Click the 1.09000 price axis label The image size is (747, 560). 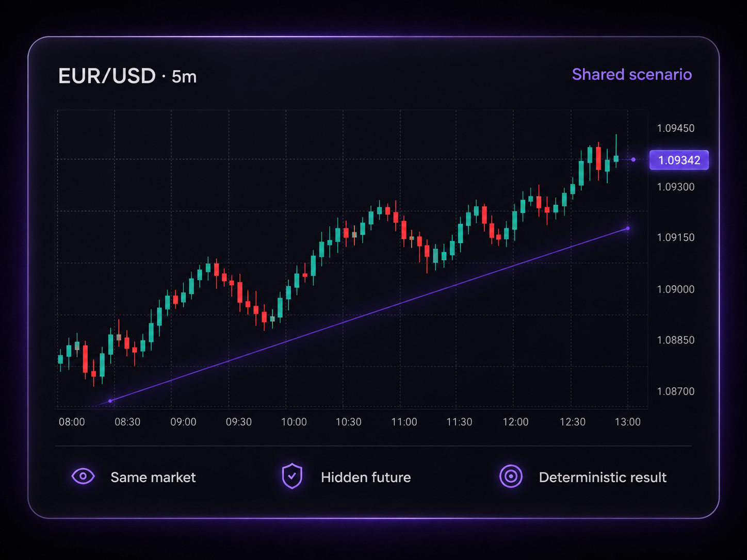675,289
